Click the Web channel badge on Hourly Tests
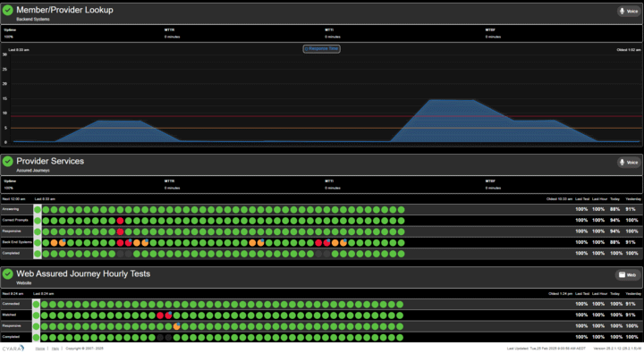 coord(628,274)
